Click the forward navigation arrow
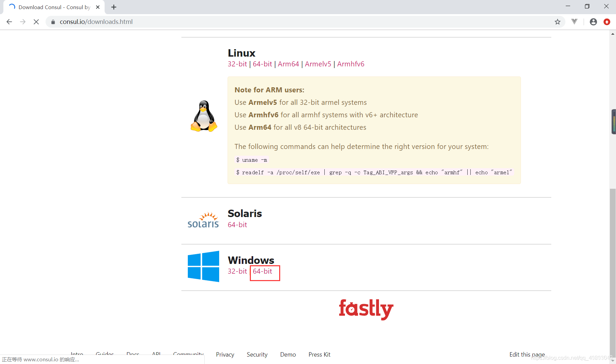The height and width of the screenshot is (364, 616). pos(23,22)
